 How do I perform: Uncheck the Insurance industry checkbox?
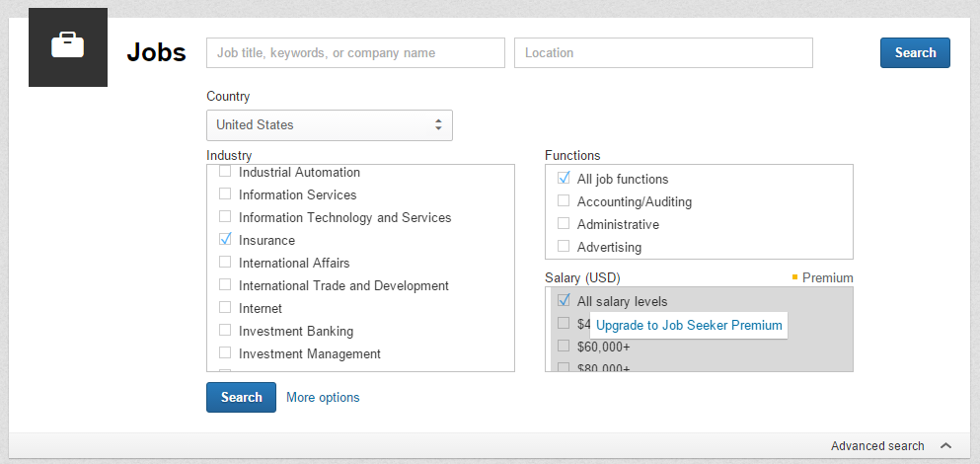225,240
